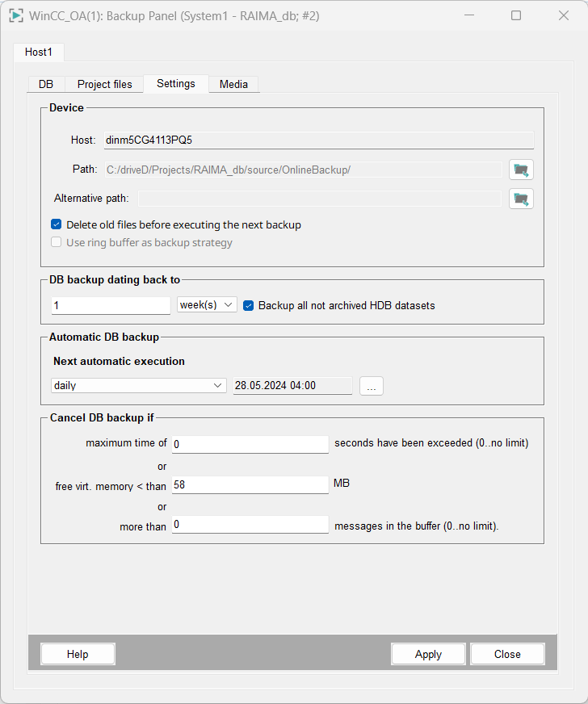Switch to the DB tab
Image resolution: width=588 pixels, height=704 pixels.
tap(46, 84)
